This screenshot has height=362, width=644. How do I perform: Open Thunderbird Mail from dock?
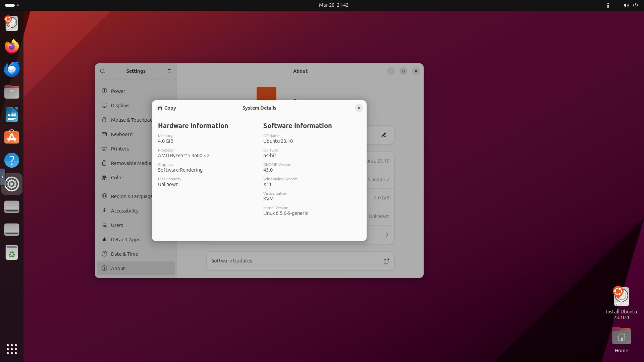12,69
